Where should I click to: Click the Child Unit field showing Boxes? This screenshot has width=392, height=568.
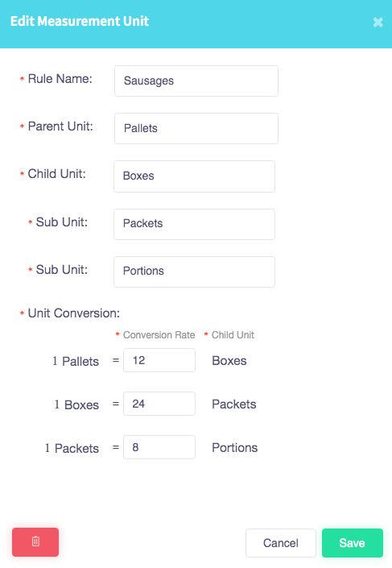click(x=194, y=176)
